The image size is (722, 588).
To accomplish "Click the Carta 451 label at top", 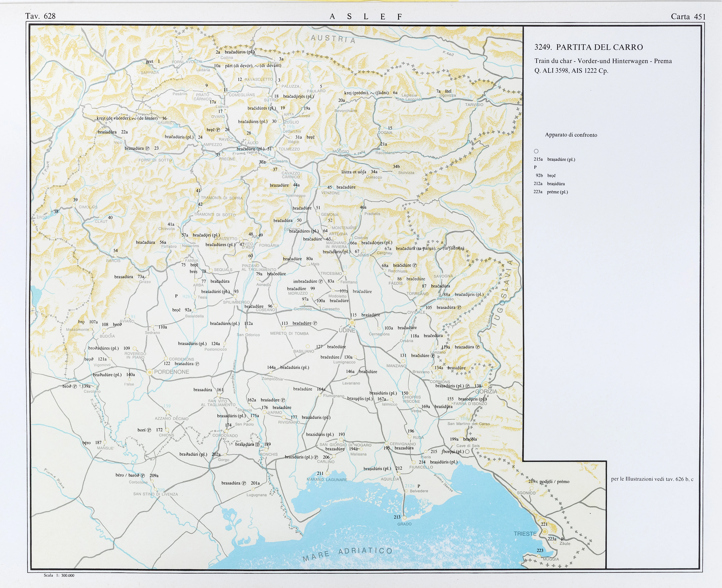I will [688, 17].
